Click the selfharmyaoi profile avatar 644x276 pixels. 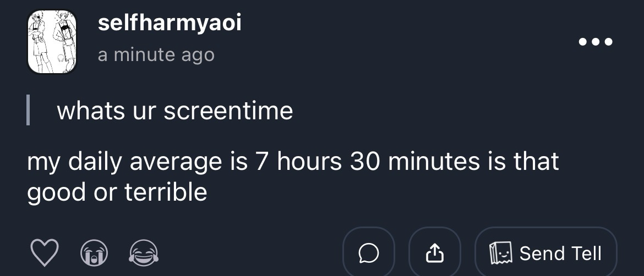pos(52,41)
